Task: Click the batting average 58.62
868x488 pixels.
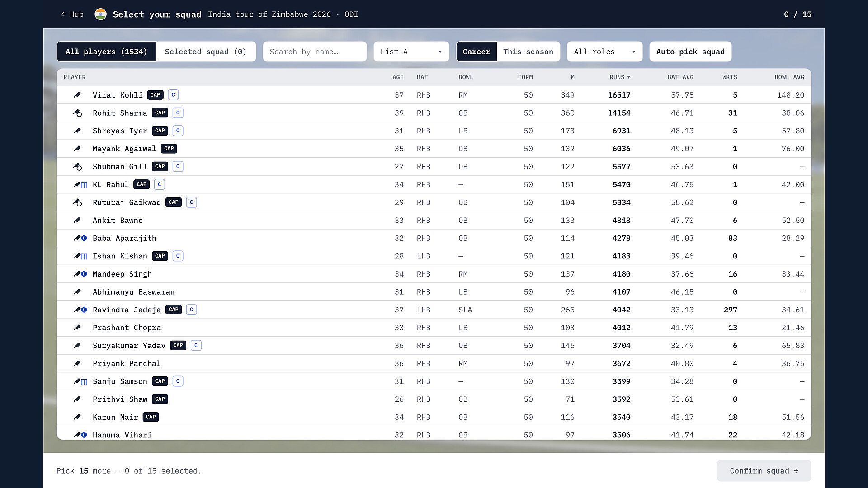Action: 682,202
